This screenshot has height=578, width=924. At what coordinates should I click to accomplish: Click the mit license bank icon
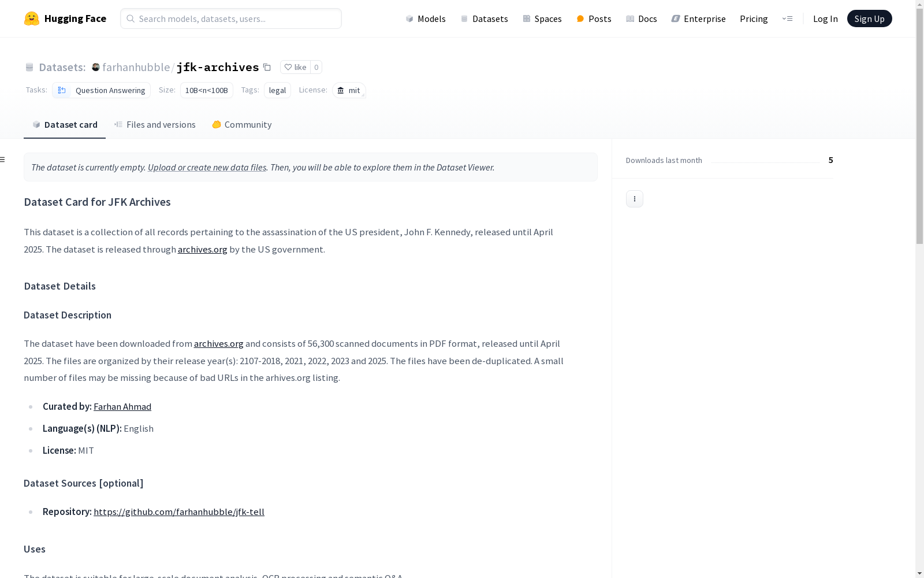pos(341,90)
